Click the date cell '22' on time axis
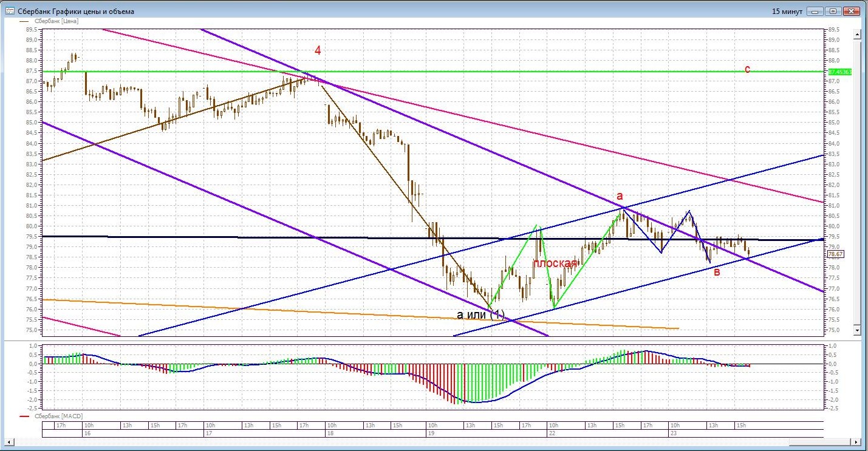868x451 pixels. [609, 433]
